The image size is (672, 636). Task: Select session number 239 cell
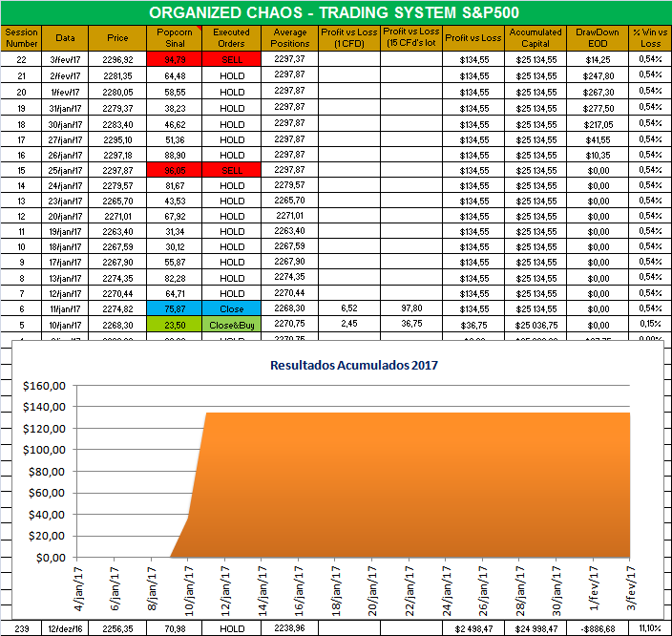[21, 628]
